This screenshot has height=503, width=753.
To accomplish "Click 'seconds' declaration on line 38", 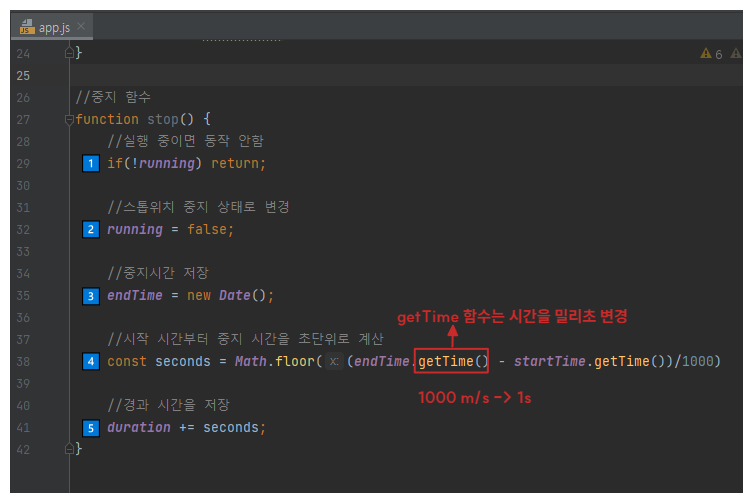I will pyautogui.click(x=183, y=361).
